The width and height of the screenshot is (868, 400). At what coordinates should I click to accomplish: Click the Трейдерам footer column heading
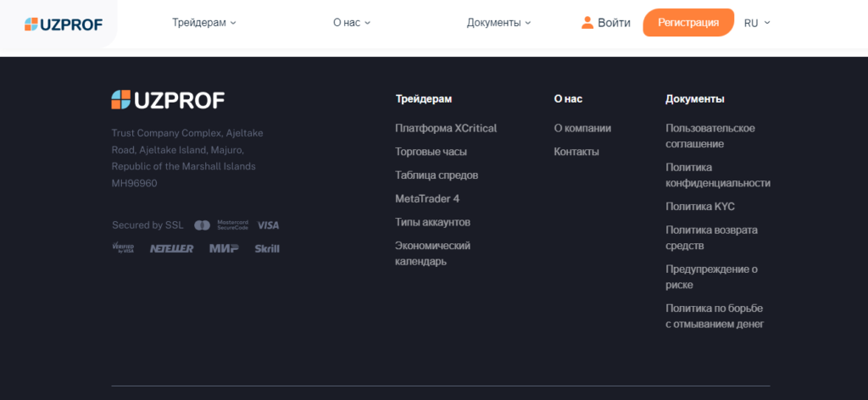(424, 99)
